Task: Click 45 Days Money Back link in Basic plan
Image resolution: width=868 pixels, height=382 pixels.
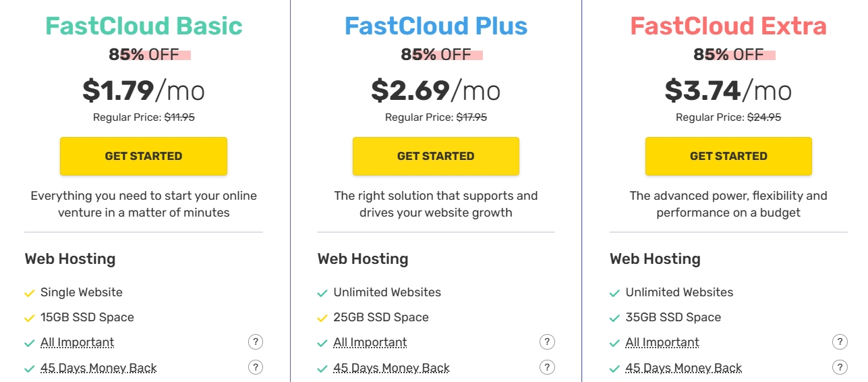Action: tap(98, 369)
